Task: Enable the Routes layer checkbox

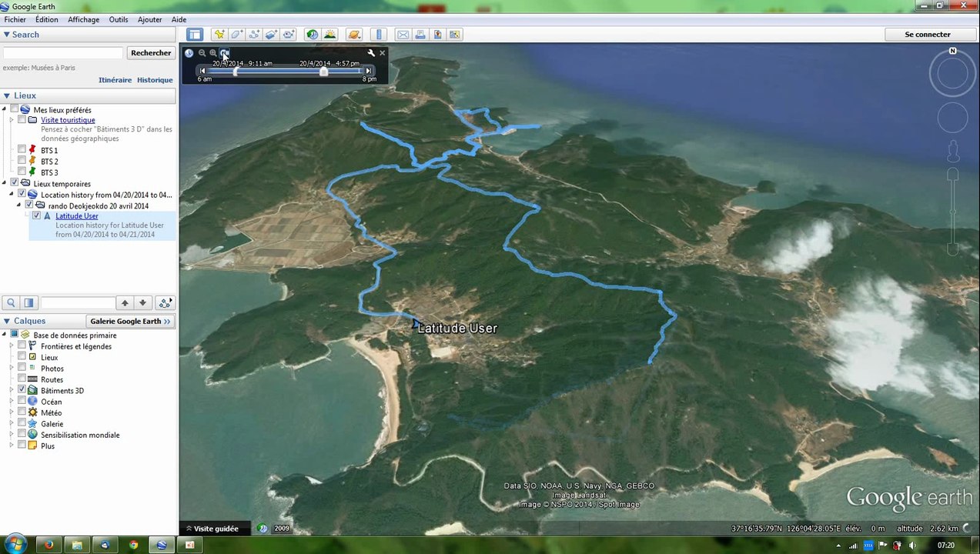Action: pos(22,379)
